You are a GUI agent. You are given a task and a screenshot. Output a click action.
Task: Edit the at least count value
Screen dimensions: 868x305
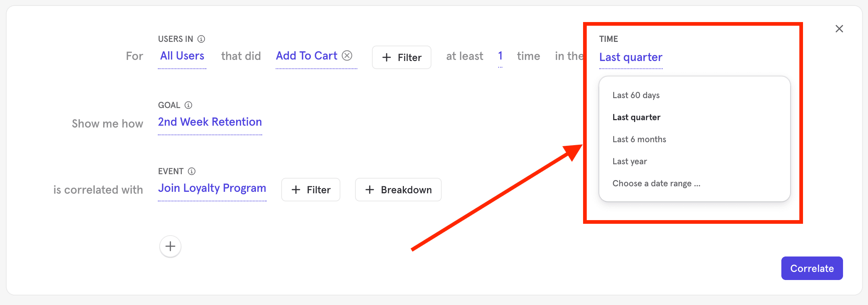(x=500, y=56)
